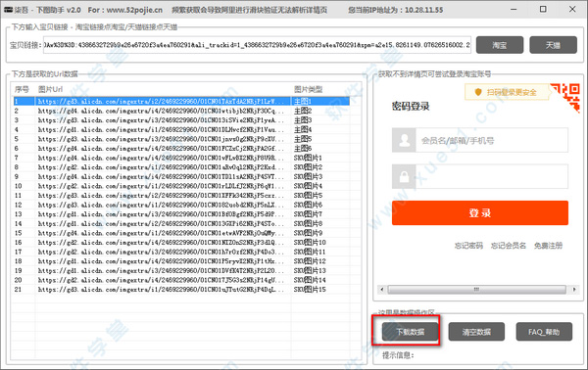588x370 pixels.
Task: Select row 8 with type SKU图片2
Action: coord(181,167)
